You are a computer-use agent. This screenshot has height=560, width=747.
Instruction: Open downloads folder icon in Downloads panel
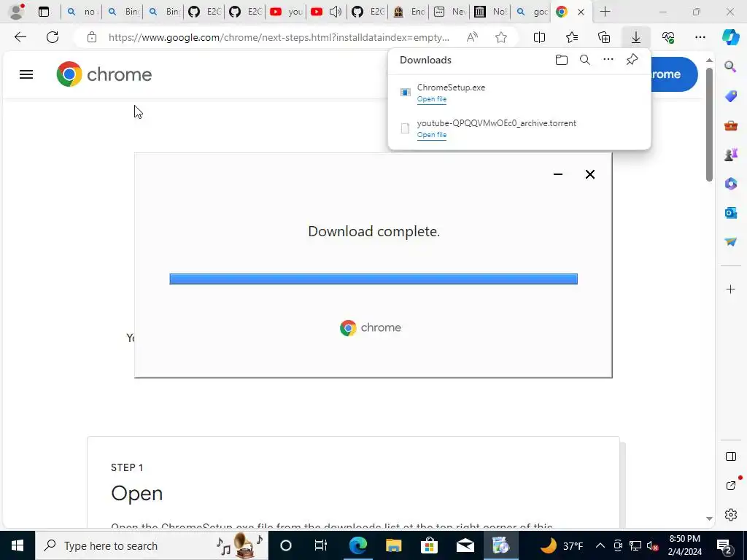pos(562,60)
